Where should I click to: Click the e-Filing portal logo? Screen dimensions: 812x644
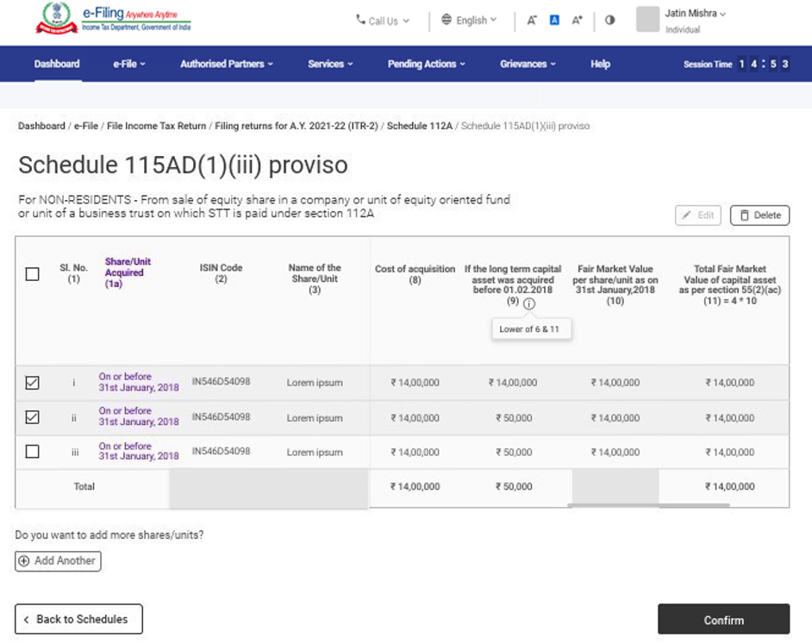[x=114, y=18]
